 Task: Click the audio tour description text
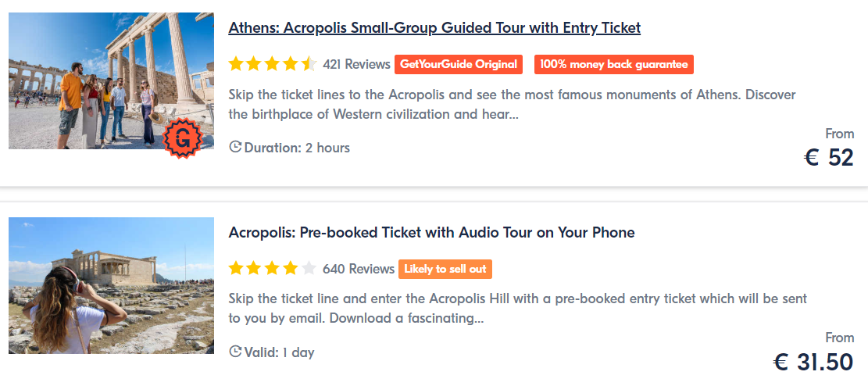[517, 309]
